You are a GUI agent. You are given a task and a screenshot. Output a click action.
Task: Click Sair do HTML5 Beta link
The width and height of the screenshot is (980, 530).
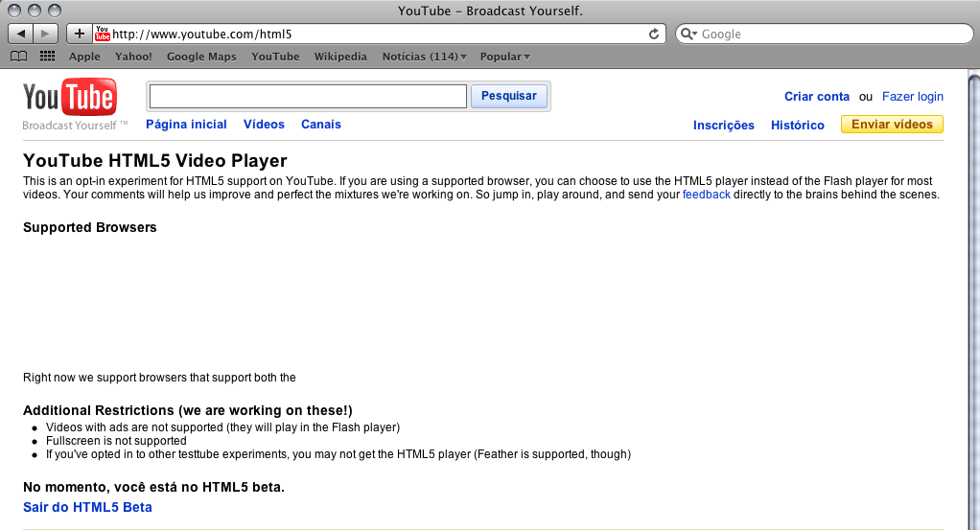[87, 507]
